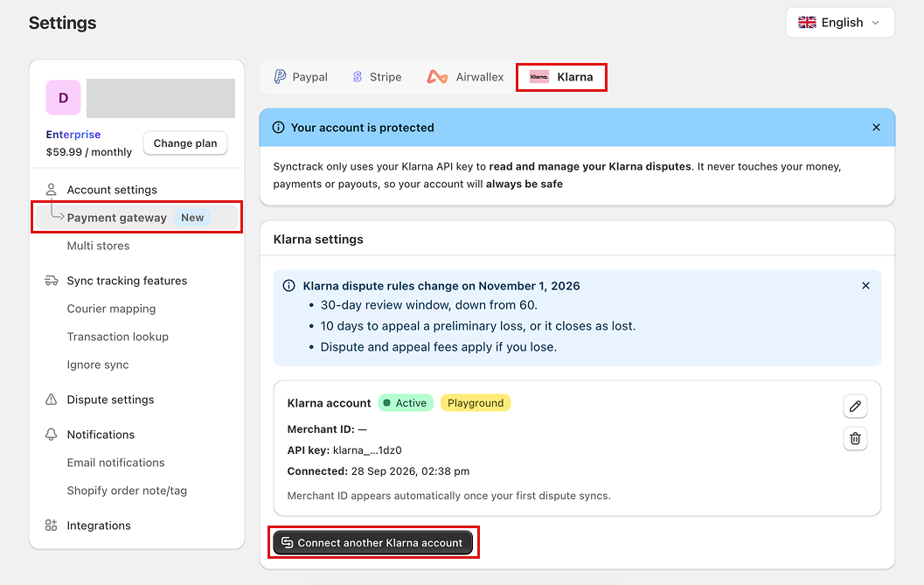The height and width of the screenshot is (585, 924).
Task: Click the Notifications bell icon
Action: click(52, 435)
